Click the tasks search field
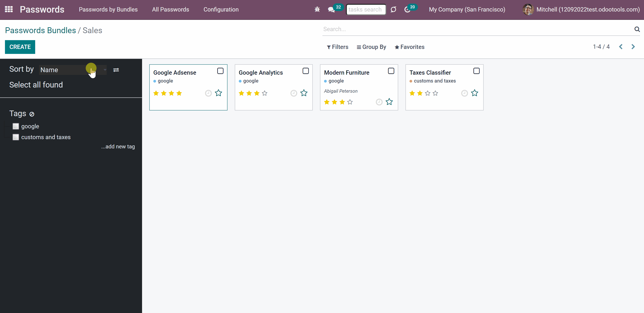The height and width of the screenshot is (313, 644). 366,9
